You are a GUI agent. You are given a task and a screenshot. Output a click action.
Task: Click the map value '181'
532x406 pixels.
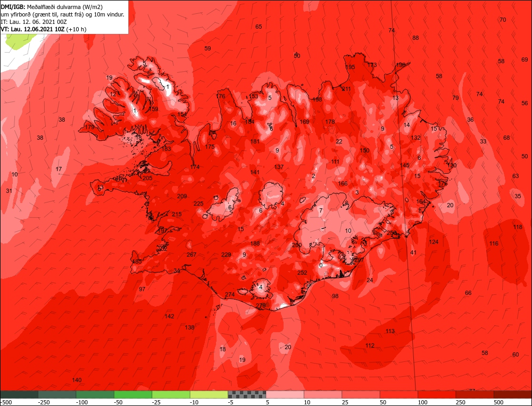pos(254,141)
